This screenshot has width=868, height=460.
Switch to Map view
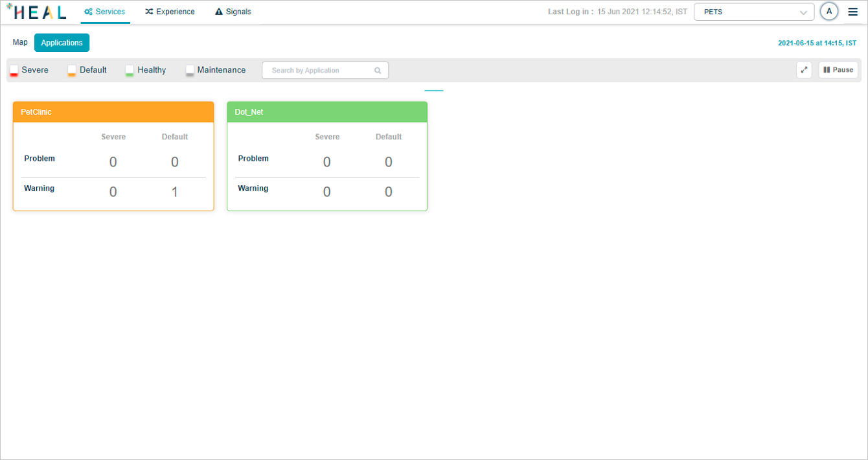click(20, 42)
